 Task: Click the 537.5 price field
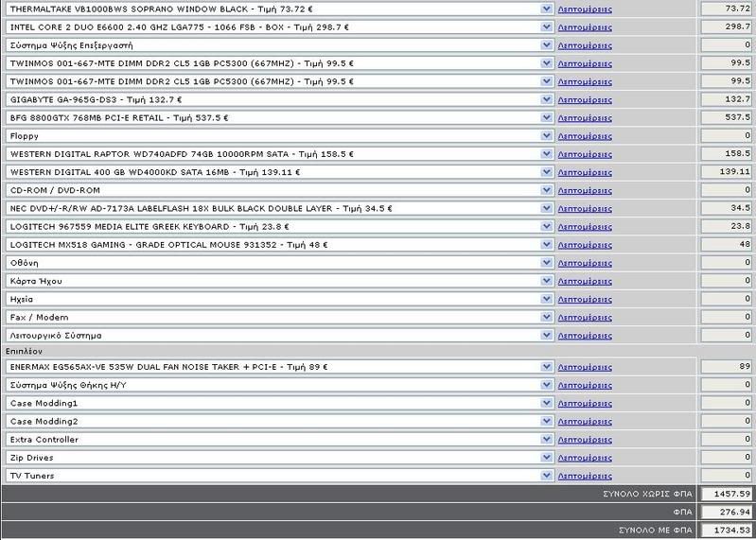point(726,117)
